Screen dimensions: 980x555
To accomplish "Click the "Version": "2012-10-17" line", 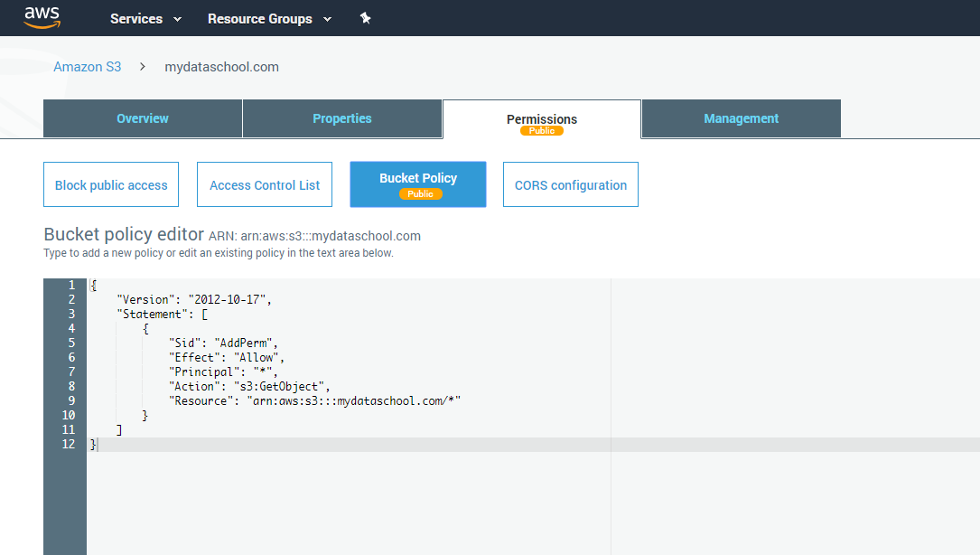I will tap(194, 300).
